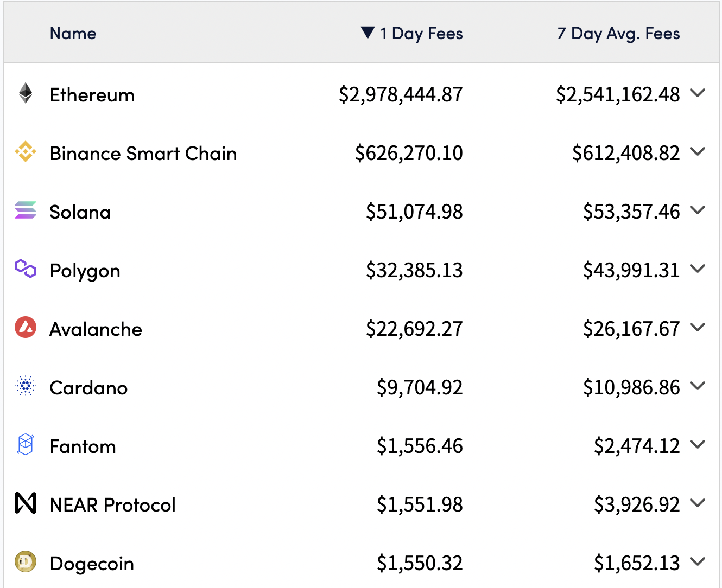Click the Binance Smart Chain logo
This screenshot has height=588, width=722.
point(26,152)
